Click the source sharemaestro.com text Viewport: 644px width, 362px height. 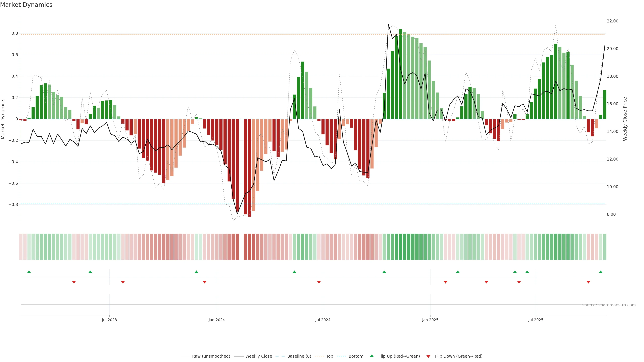(x=609, y=305)
